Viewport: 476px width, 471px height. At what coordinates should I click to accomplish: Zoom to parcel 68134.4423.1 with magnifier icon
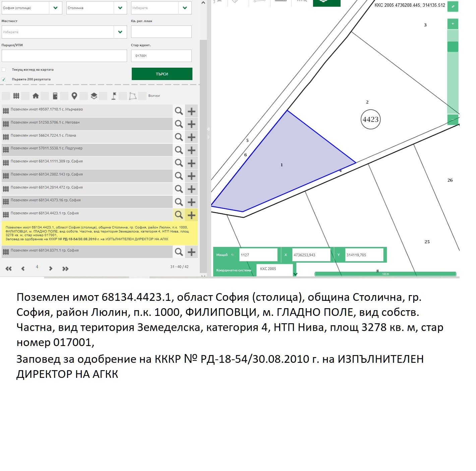[x=179, y=215]
